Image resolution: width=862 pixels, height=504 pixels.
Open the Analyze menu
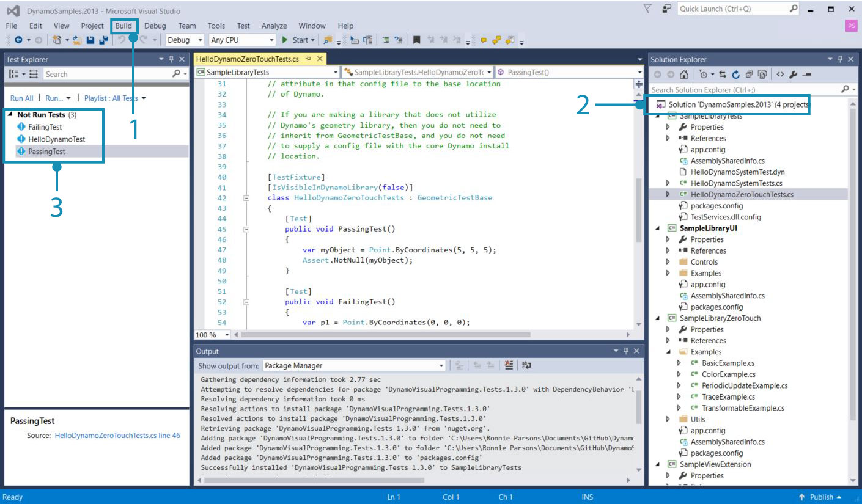(274, 26)
